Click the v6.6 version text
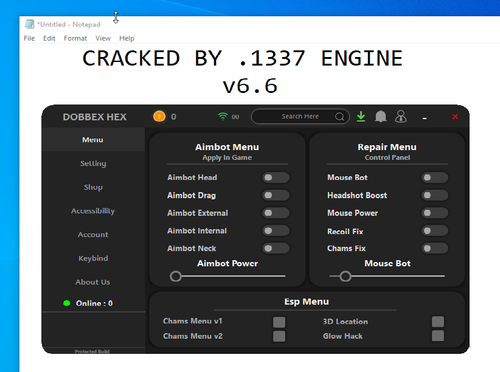Viewport: 500px width, 372px height. [x=250, y=86]
